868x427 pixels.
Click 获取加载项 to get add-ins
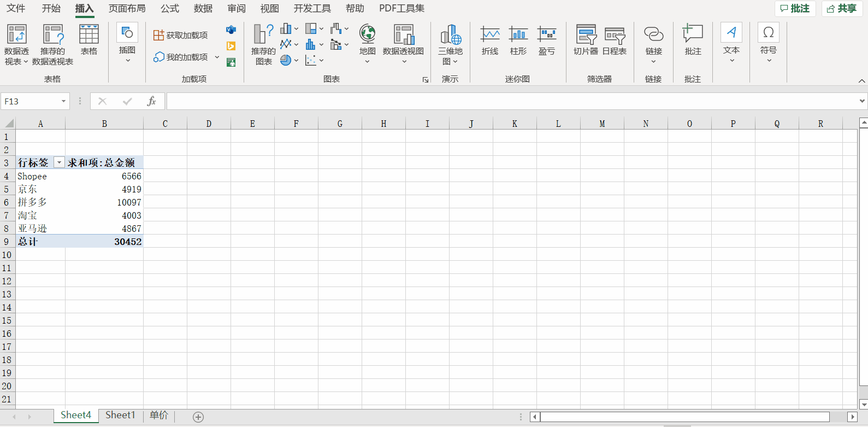[181, 35]
